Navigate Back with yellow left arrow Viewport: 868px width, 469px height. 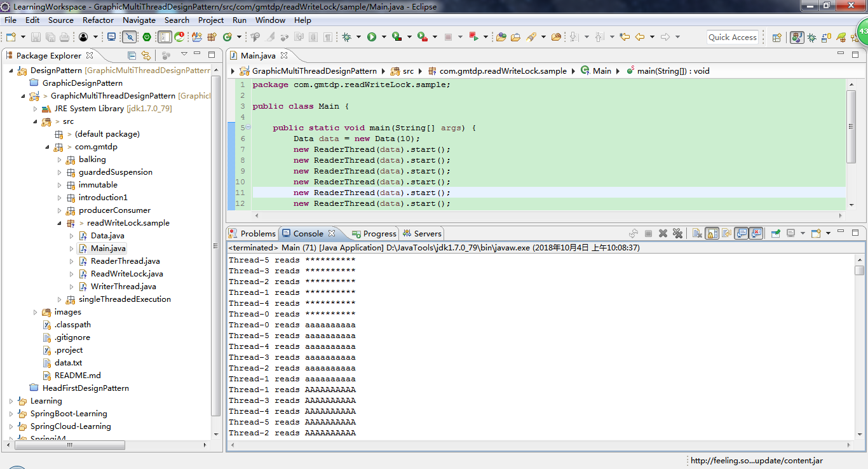click(640, 37)
